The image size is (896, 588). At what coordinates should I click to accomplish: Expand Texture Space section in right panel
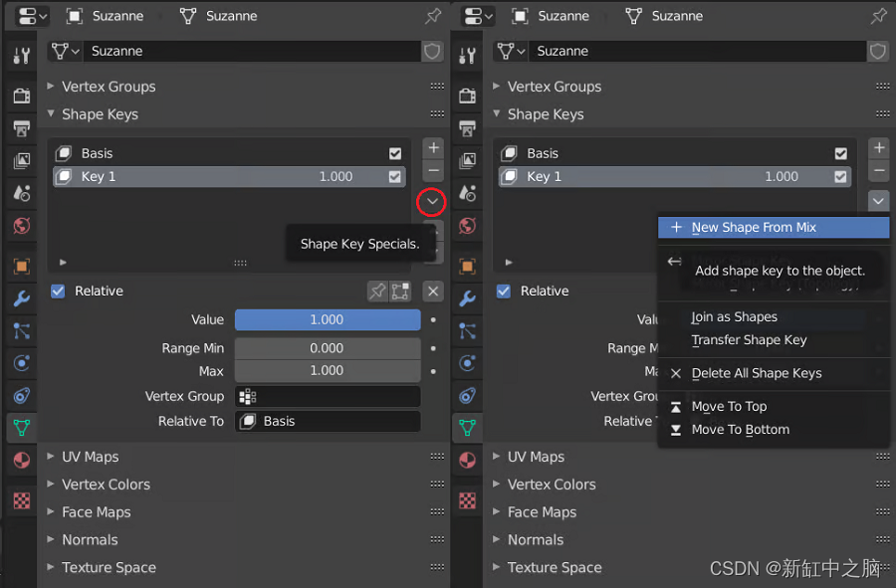click(x=555, y=567)
